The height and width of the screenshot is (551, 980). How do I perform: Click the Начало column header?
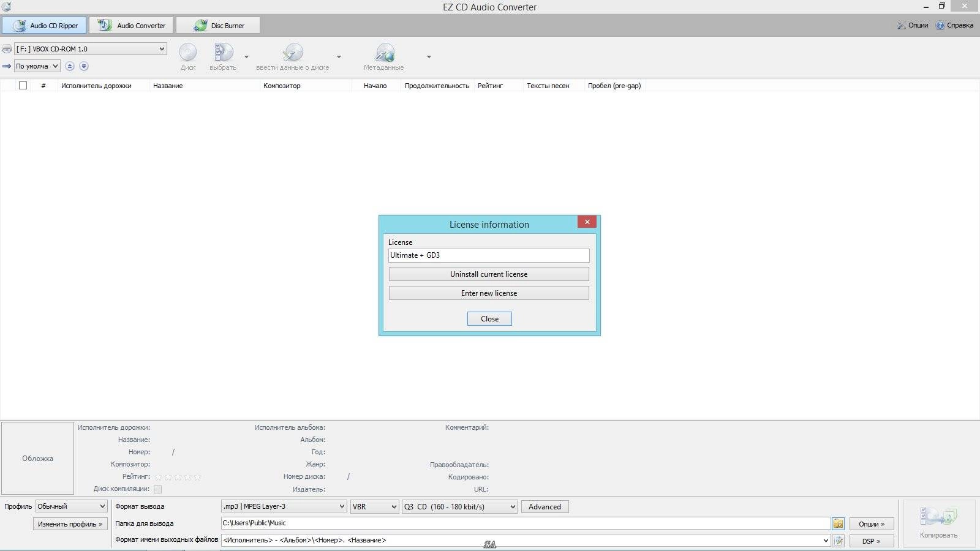click(375, 86)
